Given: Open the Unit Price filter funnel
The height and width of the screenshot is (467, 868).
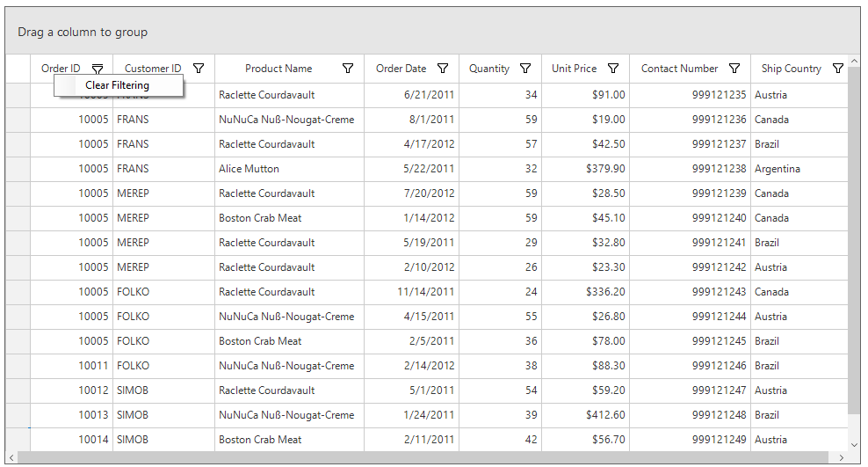Looking at the screenshot, I should click(x=613, y=69).
